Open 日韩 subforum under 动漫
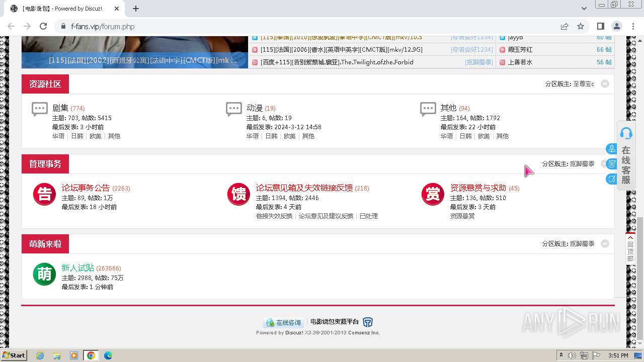Image resolution: width=644 pixels, height=362 pixels. [271, 136]
